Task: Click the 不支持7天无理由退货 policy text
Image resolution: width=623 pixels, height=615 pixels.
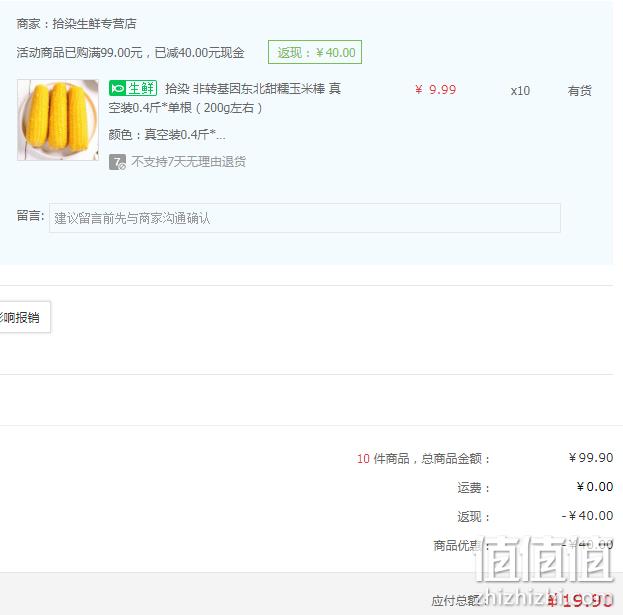Action: click(x=188, y=162)
